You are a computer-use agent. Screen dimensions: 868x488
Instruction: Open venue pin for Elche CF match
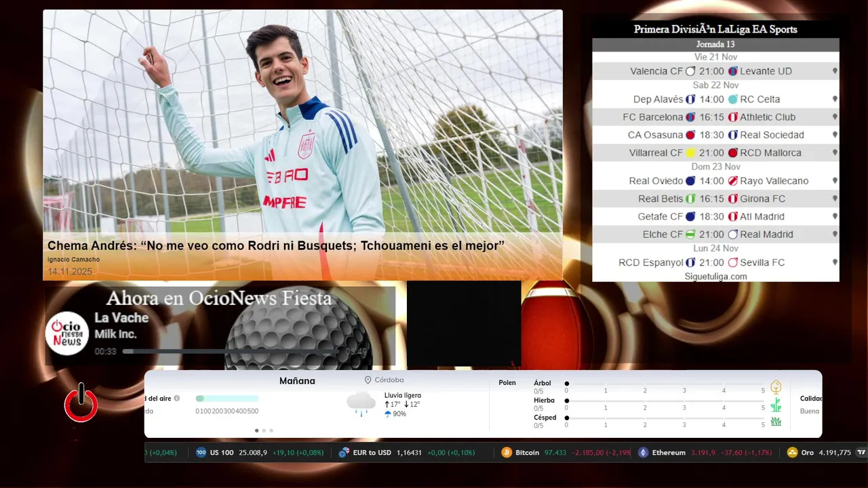pyautogui.click(x=835, y=235)
